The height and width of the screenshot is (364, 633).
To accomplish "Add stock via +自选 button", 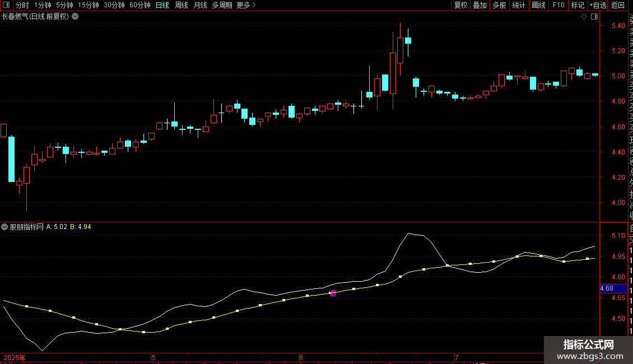I will [x=598, y=5].
